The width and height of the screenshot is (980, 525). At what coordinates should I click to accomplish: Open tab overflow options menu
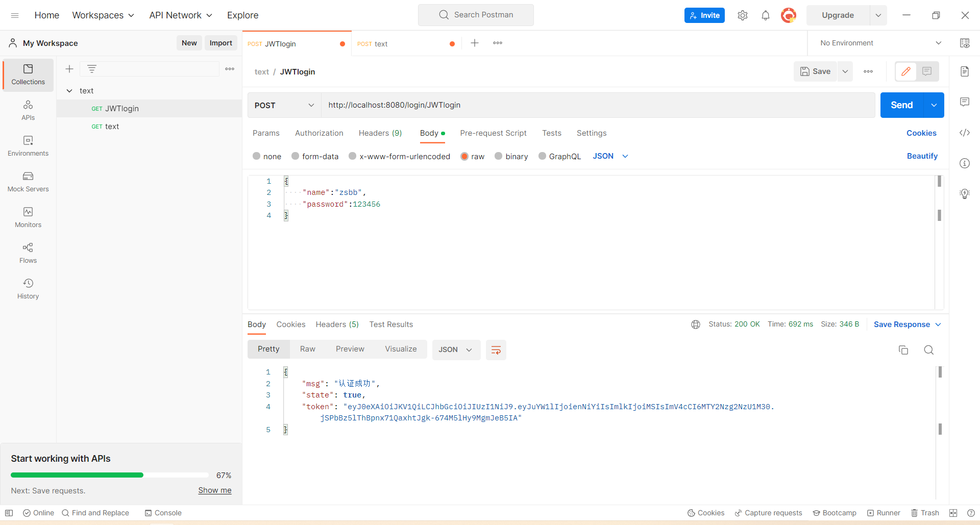(498, 43)
